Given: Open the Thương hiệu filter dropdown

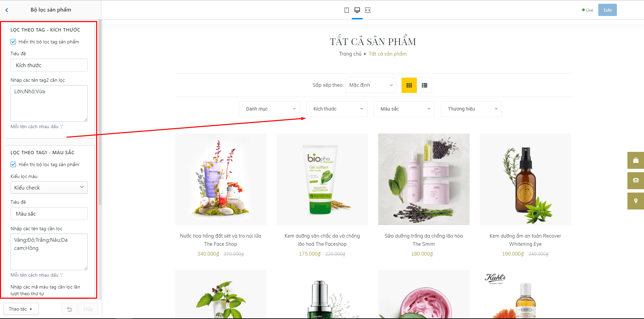Looking at the screenshot, I should click(471, 109).
